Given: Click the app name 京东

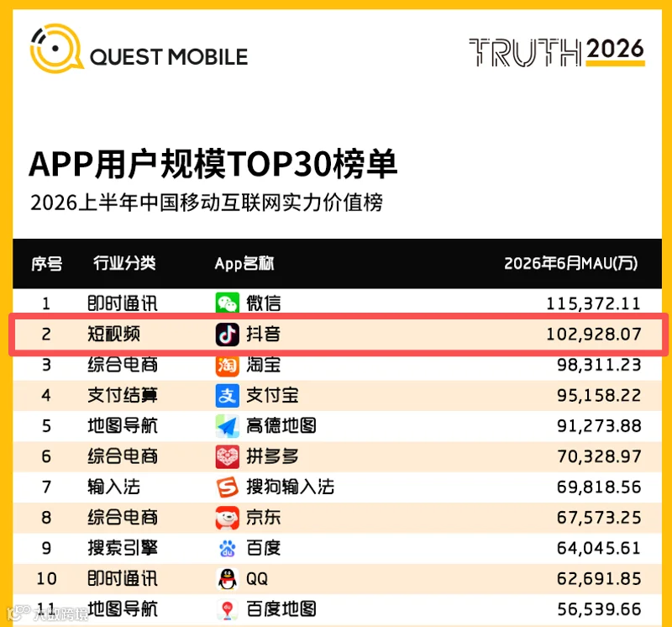Looking at the screenshot, I should (264, 518).
